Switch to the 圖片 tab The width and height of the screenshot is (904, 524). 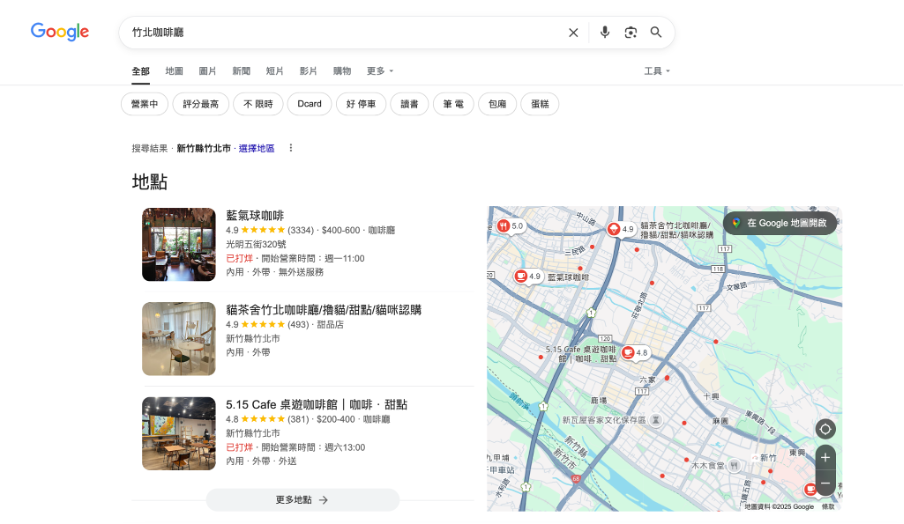pyautogui.click(x=208, y=71)
